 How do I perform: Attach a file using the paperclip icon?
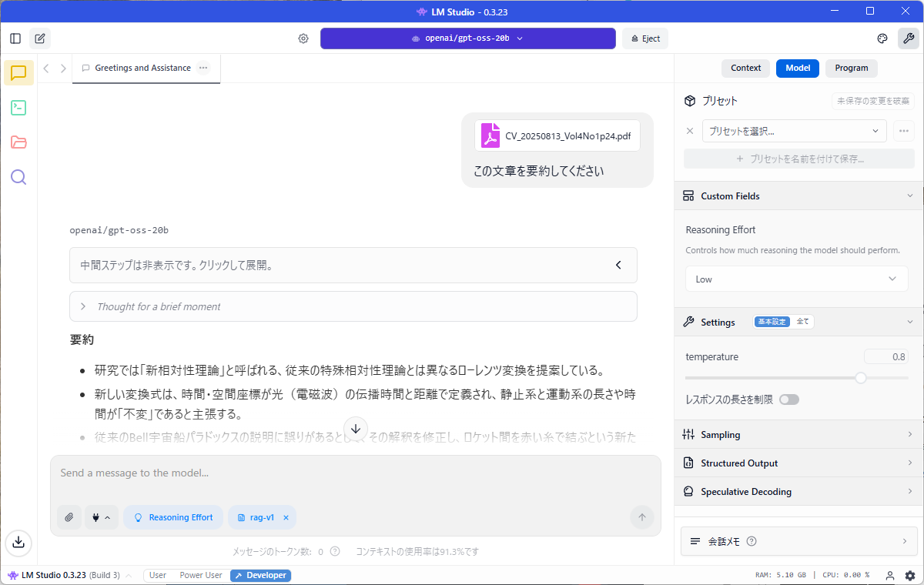(x=69, y=516)
